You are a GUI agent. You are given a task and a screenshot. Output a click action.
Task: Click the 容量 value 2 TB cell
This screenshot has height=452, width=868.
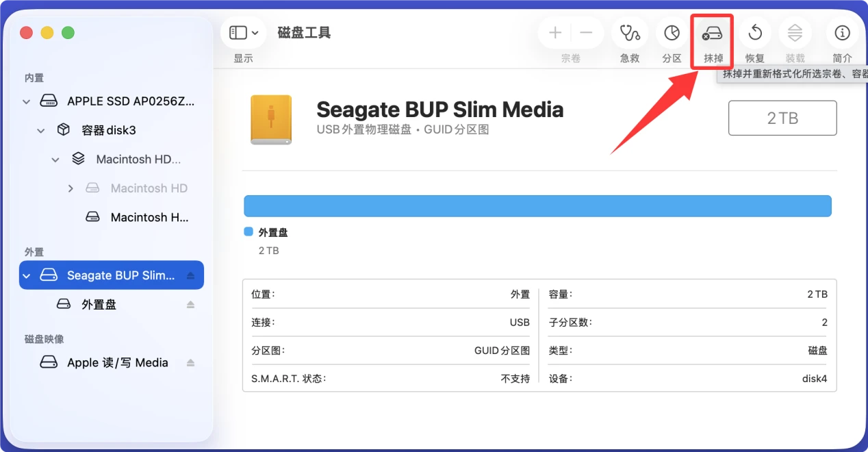point(817,294)
